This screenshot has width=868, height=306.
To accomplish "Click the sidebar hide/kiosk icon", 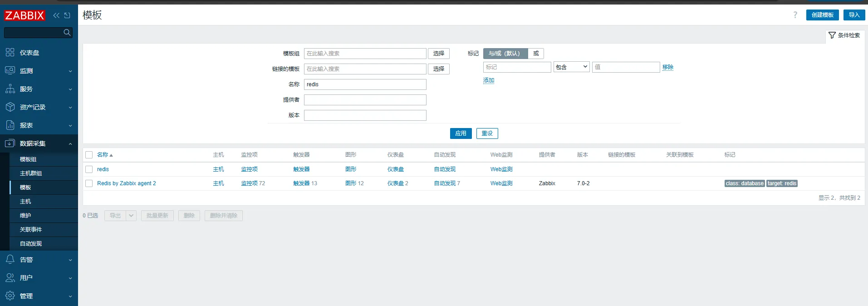I will (67, 15).
